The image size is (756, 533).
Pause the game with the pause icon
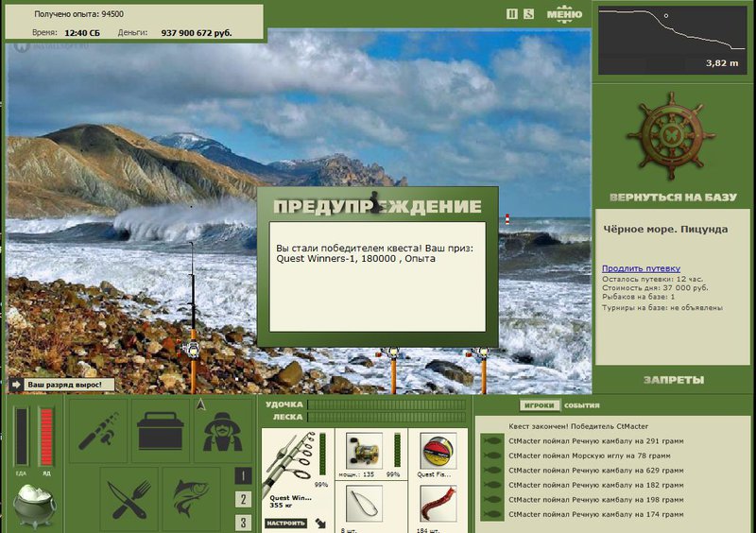[x=512, y=14]
